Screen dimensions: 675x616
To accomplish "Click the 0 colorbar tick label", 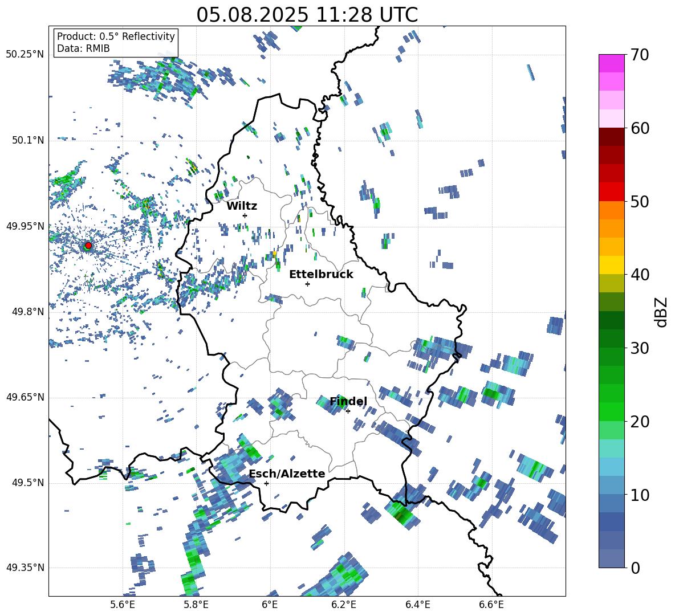I will [x=635, y=568].
